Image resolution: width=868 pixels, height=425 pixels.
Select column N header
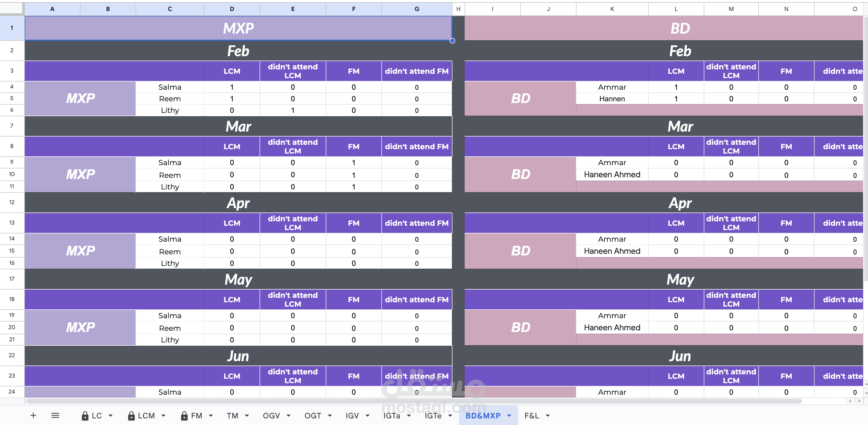(786, 9)
